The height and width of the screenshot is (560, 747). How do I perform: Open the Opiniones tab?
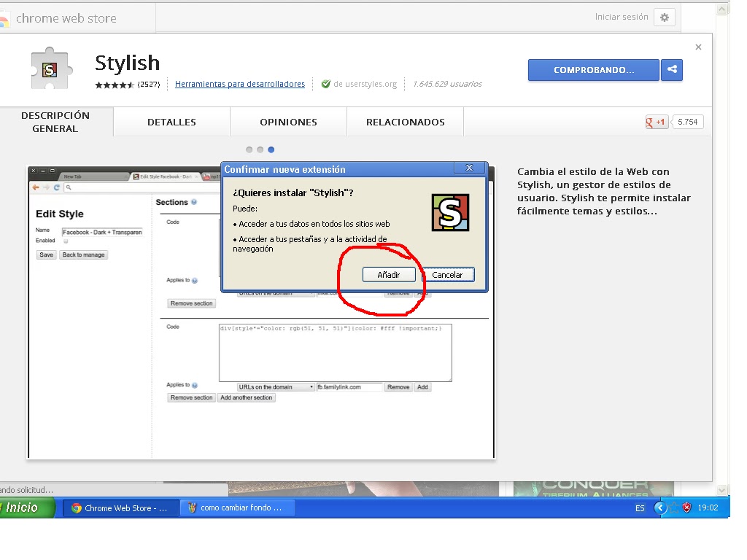(288, 122)
